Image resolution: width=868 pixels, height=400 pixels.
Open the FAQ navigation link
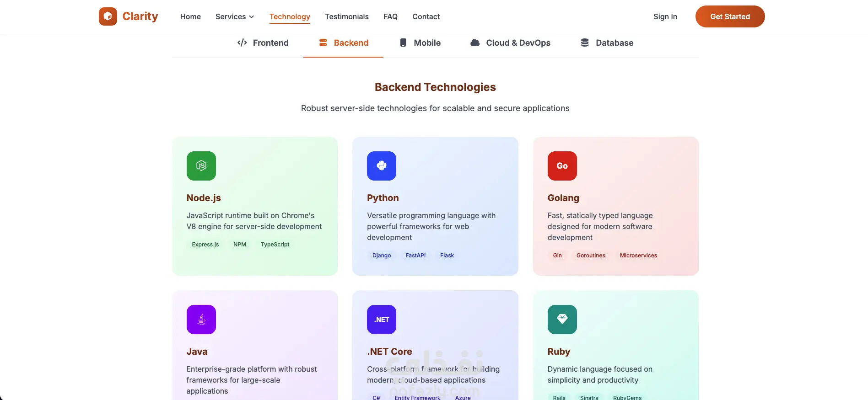(x=390, y=16)
